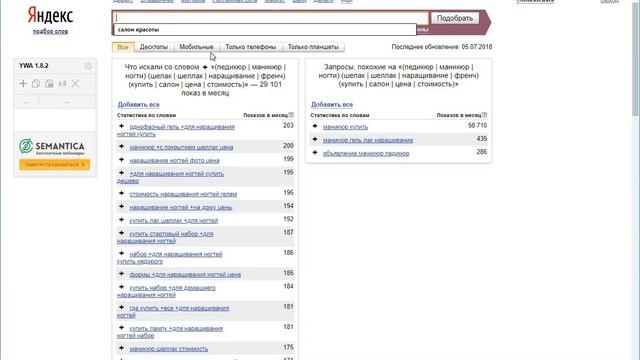
Task: Add 'маникюр гель лак наращивание' via plus icon
Action: (315, 139)
